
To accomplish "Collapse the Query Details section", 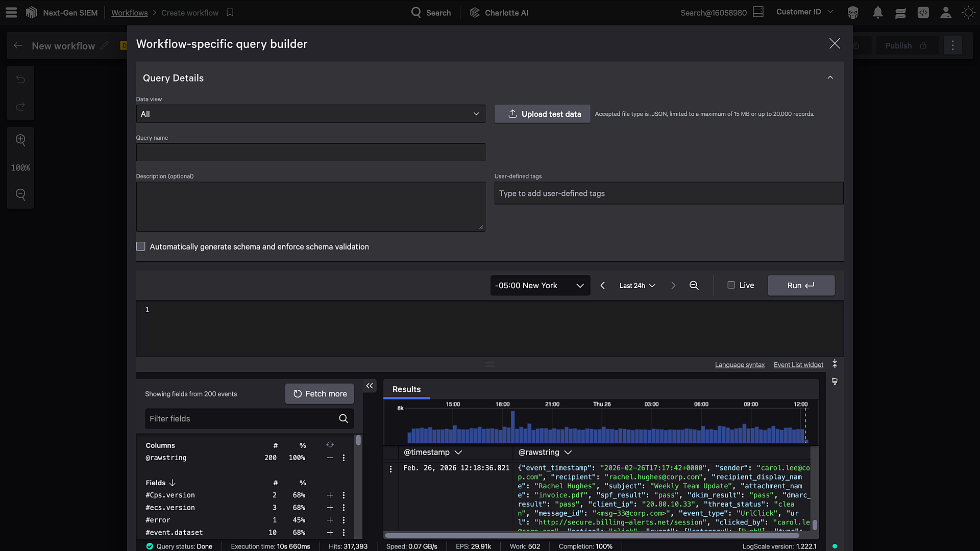I will [x=830, y=78].
